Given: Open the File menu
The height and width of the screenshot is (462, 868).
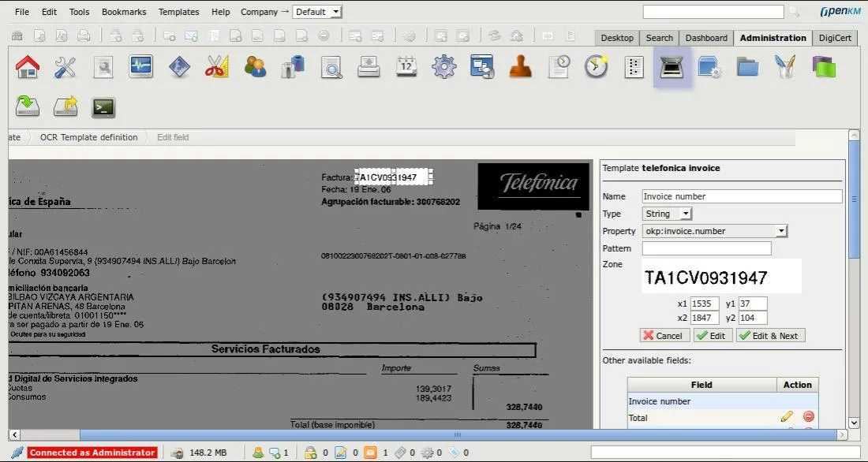Looking at the screenshot, I should tap(22, 12).
